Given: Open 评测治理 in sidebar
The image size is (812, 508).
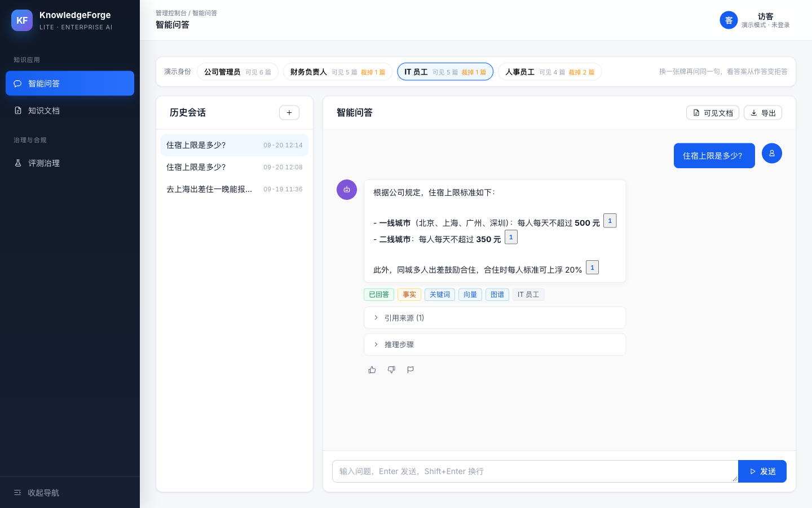Looking at the screenshot, I should (x=70, y=163).
